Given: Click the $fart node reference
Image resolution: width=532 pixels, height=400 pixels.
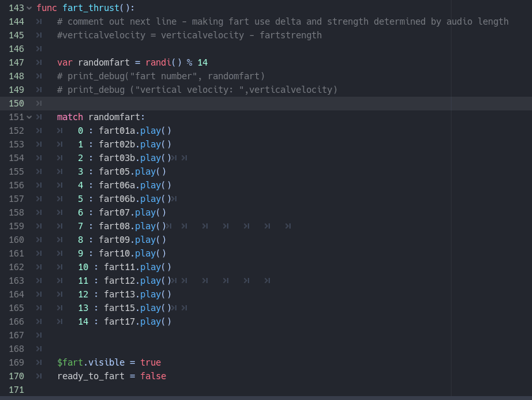Looking at the screenshot, I should [x=70, y=362].
